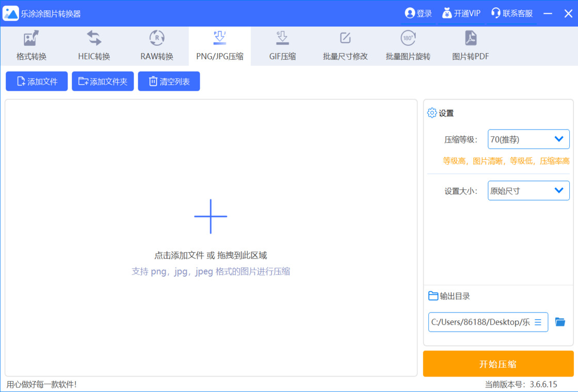Click 开通VIP to upgrade
Viewport: 578px width, 392px height.
461,13
